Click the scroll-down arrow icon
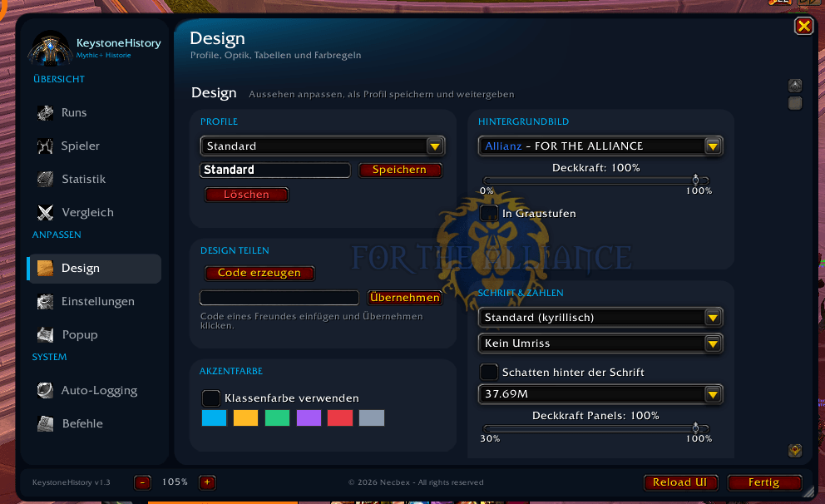 795,450
